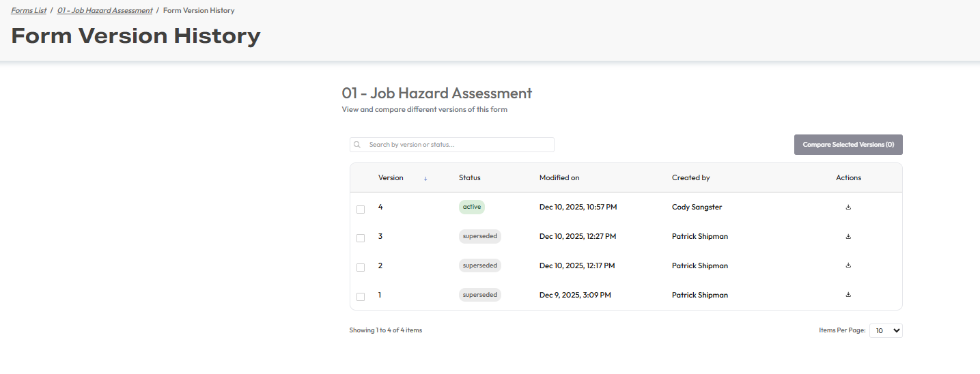Click the Actions column header

click(849, 177)
